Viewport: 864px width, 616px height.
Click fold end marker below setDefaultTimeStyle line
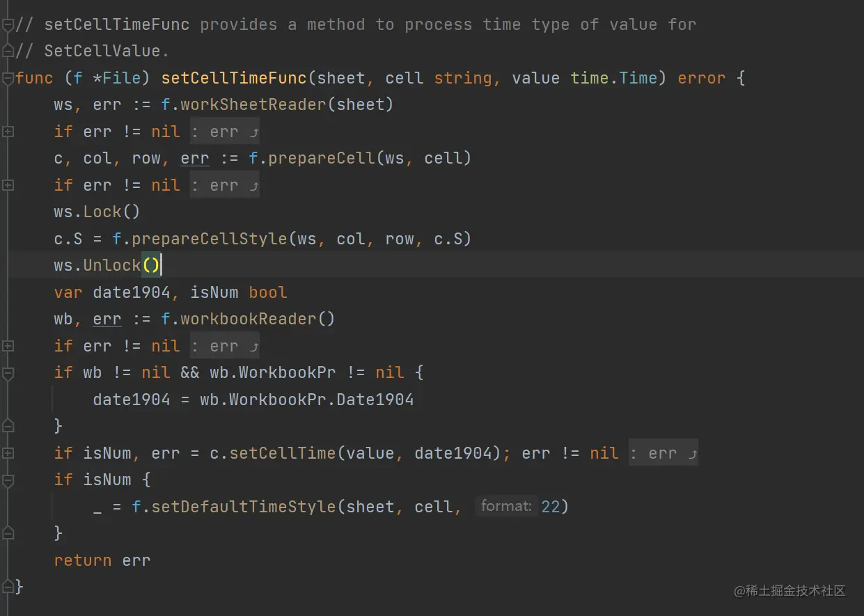8,532
